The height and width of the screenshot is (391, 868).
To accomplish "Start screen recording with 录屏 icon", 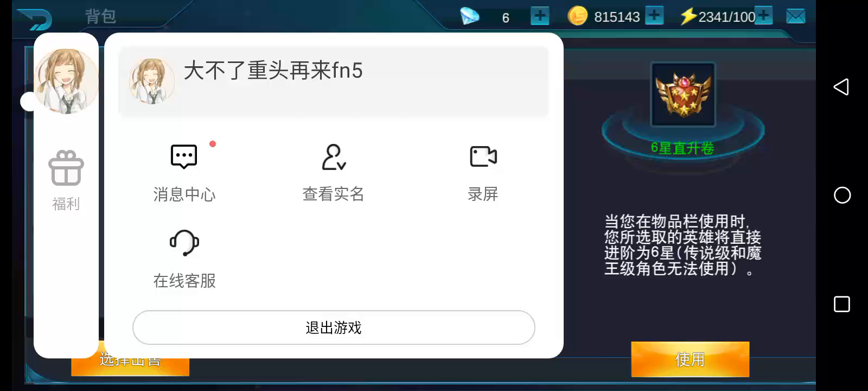I will 483,157.
